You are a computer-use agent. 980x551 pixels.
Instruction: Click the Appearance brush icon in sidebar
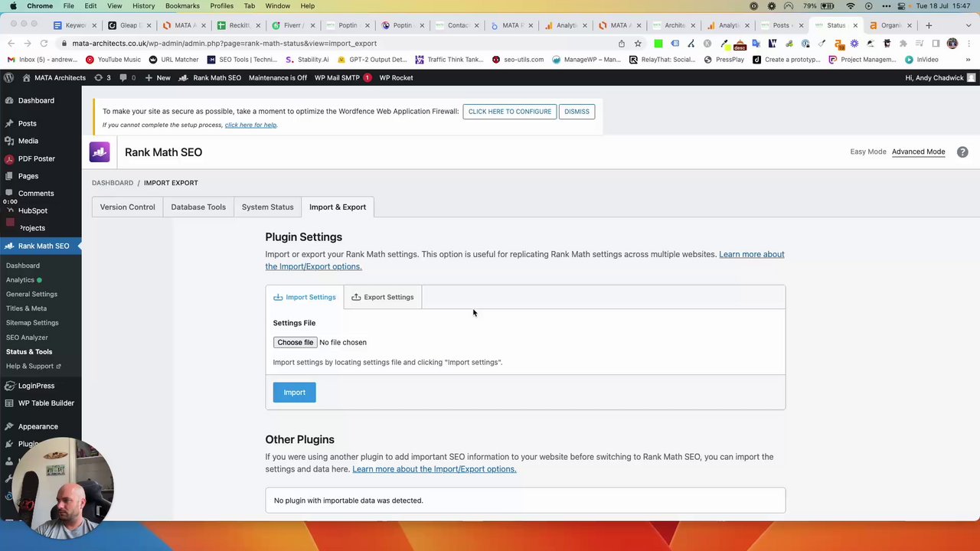[9, 426]
